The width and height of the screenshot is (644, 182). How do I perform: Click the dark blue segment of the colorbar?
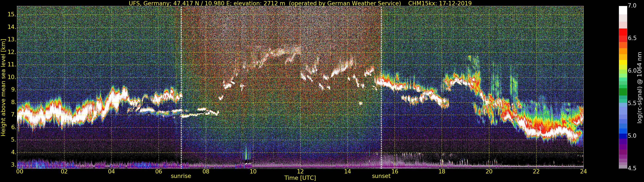[x=623, y=136]
